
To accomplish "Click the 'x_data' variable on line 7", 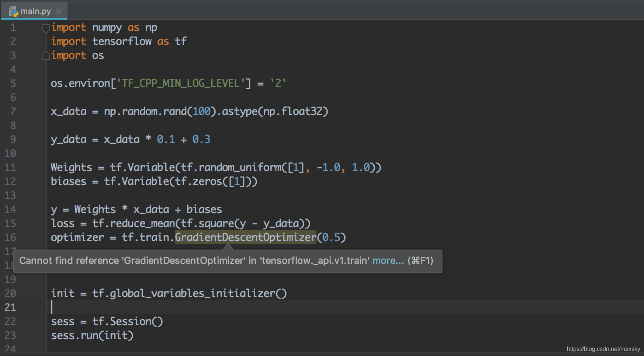I will point(69,112).
